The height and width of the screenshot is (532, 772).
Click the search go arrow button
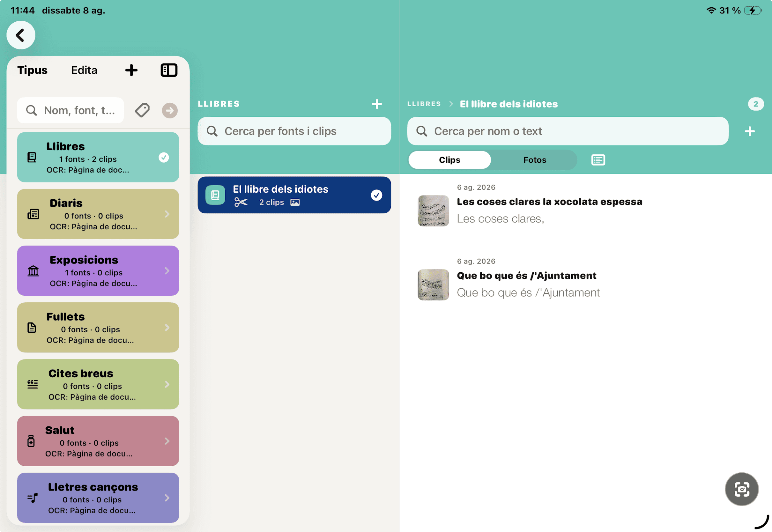click(170, 110)
